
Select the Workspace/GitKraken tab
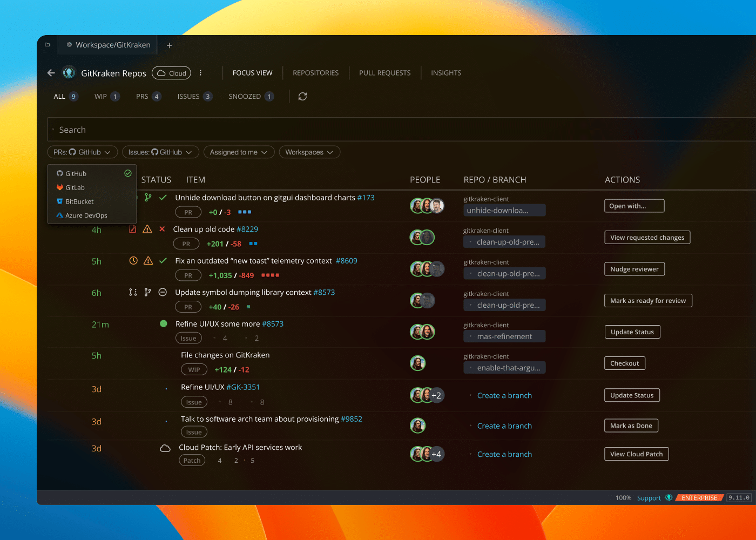pos(108,45)
